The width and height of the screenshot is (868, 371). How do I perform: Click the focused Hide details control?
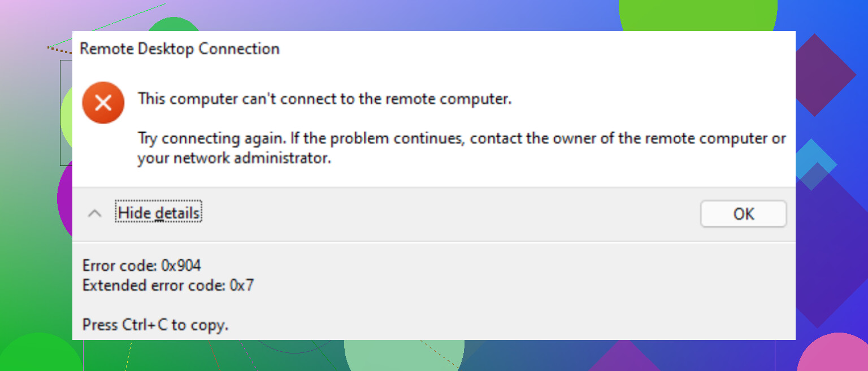tap(159, 213)
